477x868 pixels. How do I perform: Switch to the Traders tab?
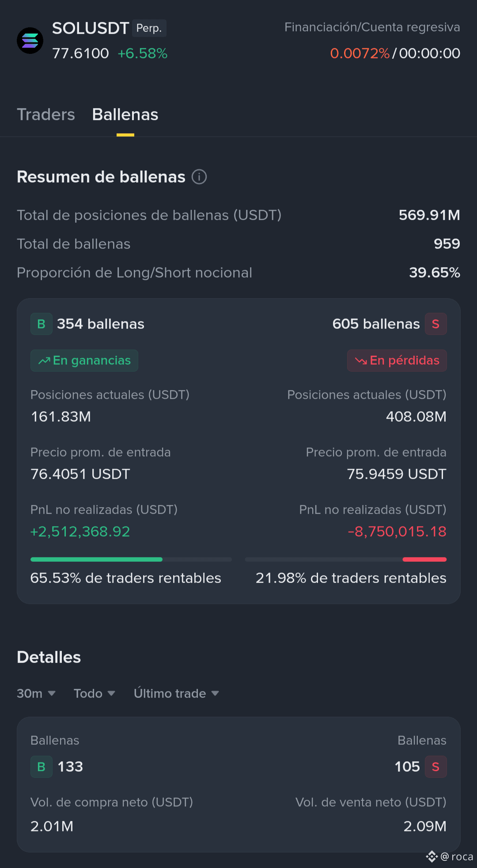tap(46, 114)
